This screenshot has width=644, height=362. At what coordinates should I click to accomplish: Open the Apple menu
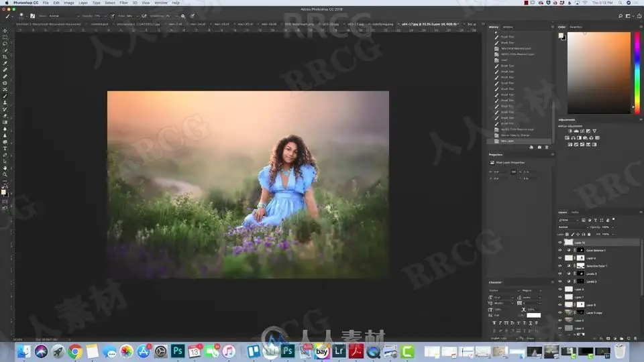[x=6, y=3]
